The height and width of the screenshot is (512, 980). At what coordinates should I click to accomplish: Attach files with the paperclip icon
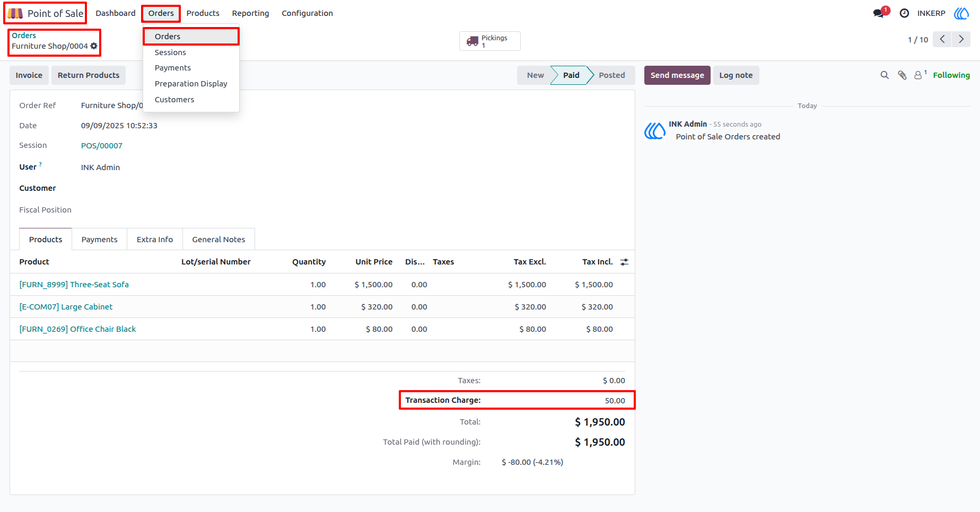coord(902,75)
